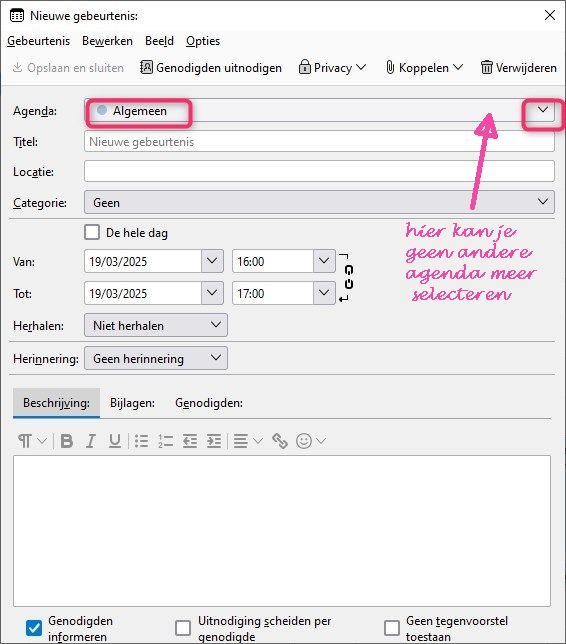Expand the Categorie dropdown
566x644 pixels.
coord(319,202)
